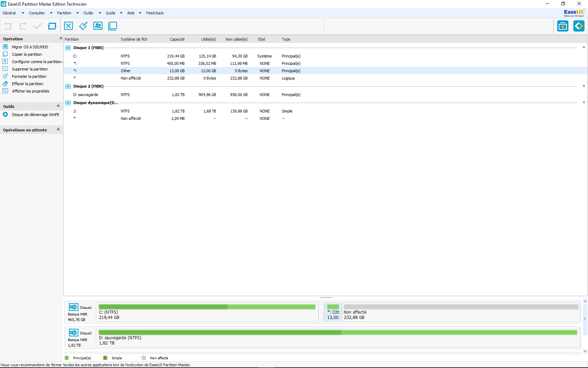Sort by the Etat column header

click(265, 39)
